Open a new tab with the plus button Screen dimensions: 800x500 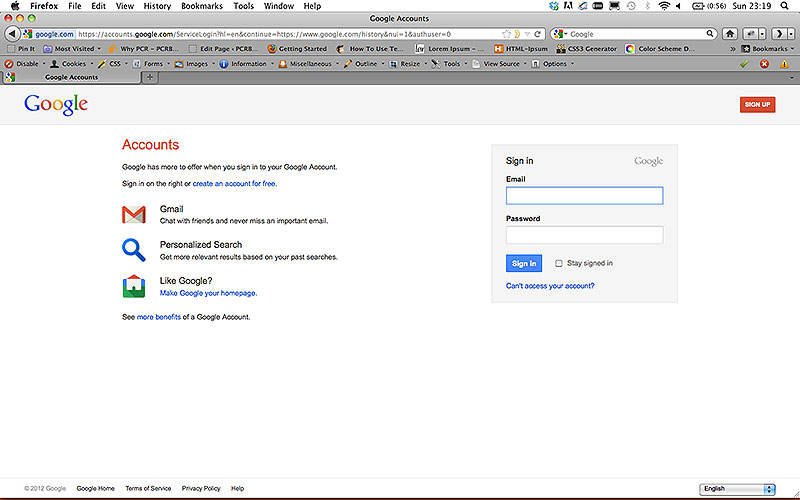pos(150,77)
